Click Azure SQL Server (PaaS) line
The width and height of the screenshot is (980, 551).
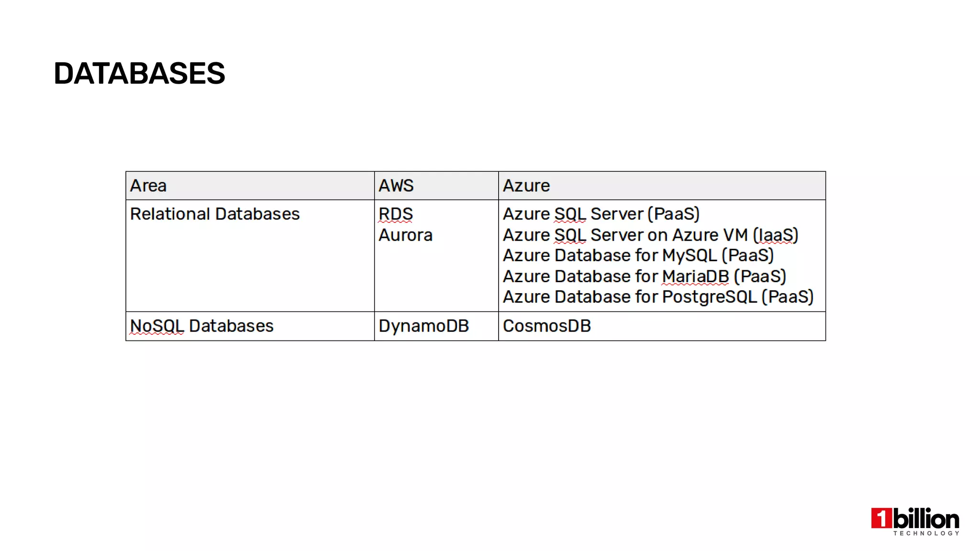coord(601,214)
